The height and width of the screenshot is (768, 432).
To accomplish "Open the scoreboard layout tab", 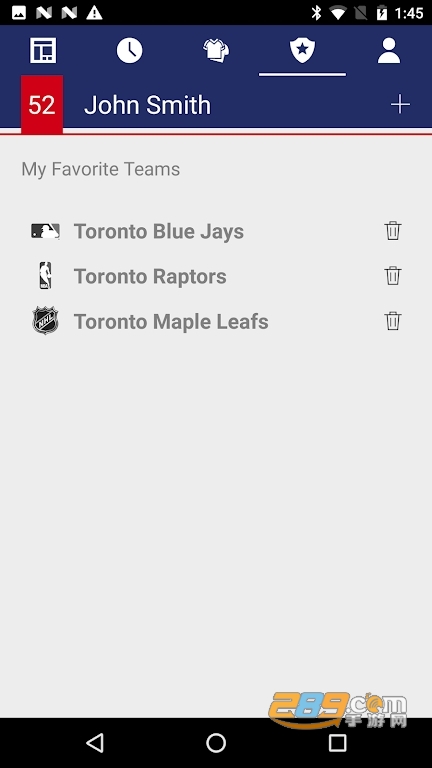I will click(43, 50).
